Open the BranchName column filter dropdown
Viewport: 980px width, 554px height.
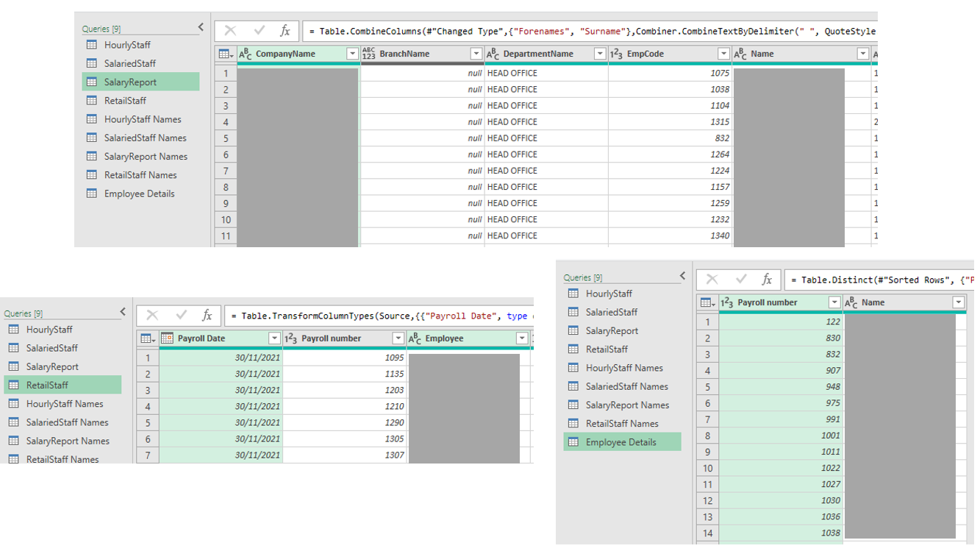[x=476, y=54]
